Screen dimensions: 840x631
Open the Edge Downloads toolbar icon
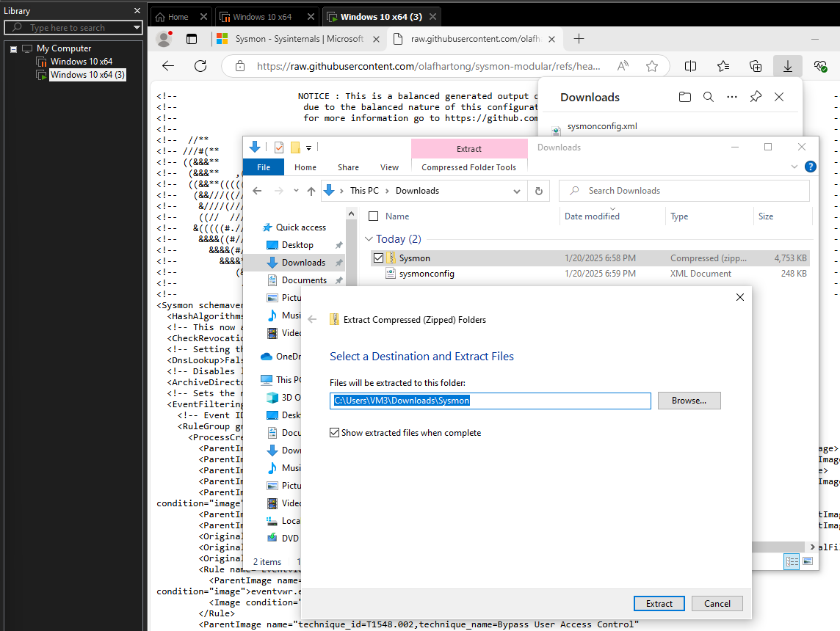pyautogui.click(x=787, y=66)
